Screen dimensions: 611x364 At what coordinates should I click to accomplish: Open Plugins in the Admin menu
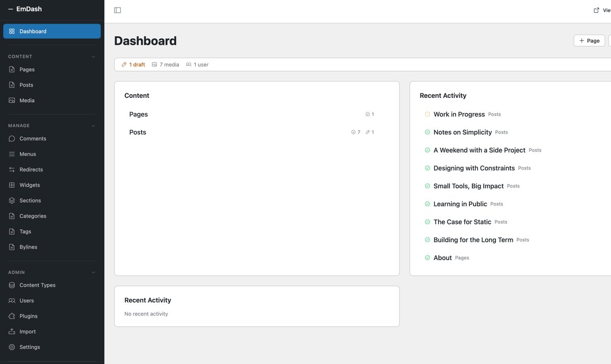point(52,316)
